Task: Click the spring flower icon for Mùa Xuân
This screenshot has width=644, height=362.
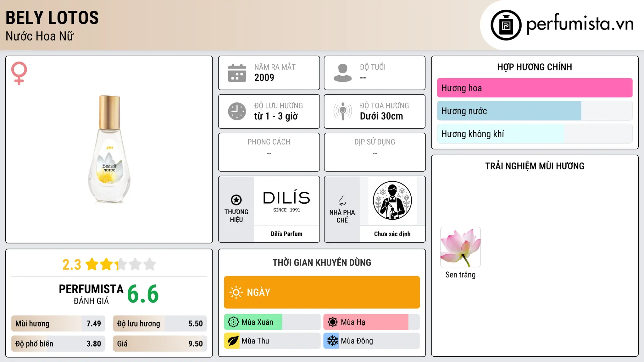Action: click(233, 322)
